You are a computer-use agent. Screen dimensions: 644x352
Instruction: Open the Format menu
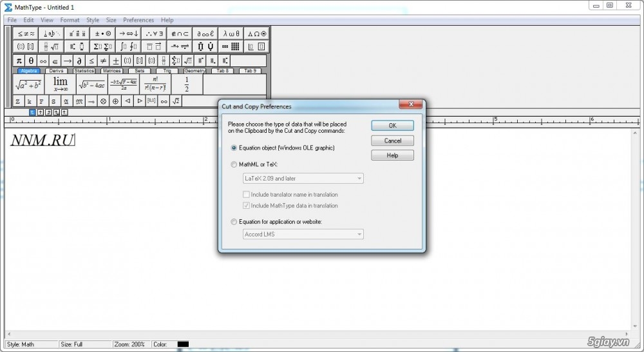pyautogui.click(x=70, y=20)
